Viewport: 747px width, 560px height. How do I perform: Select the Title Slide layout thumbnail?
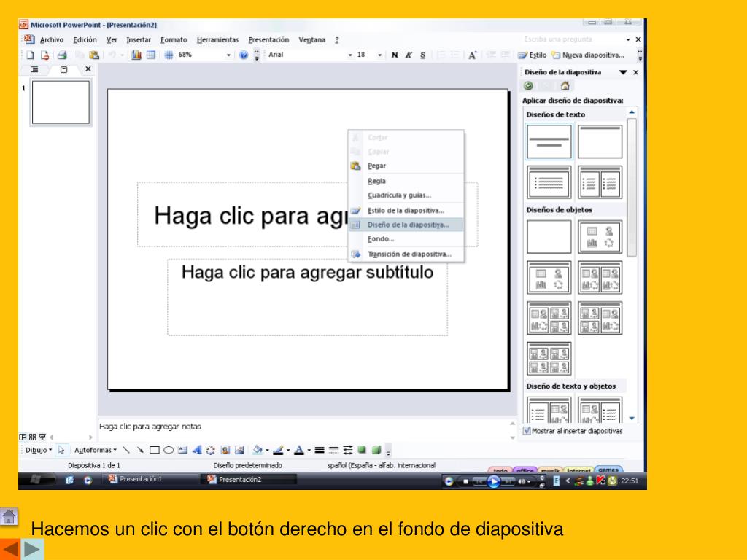[x=549, y=141]
